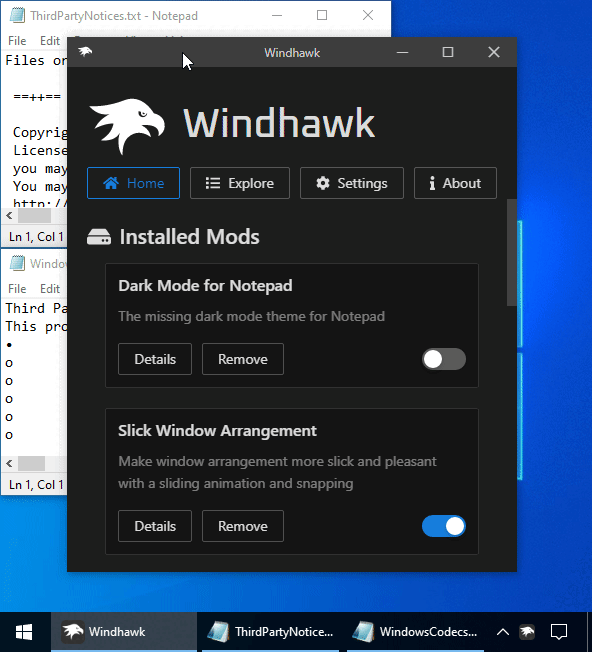Click Ln 1, Col 1 in ThirdPartyNotices status bar
The width and height of the screenshot is (592, 652).
click(x=36, y=237)
